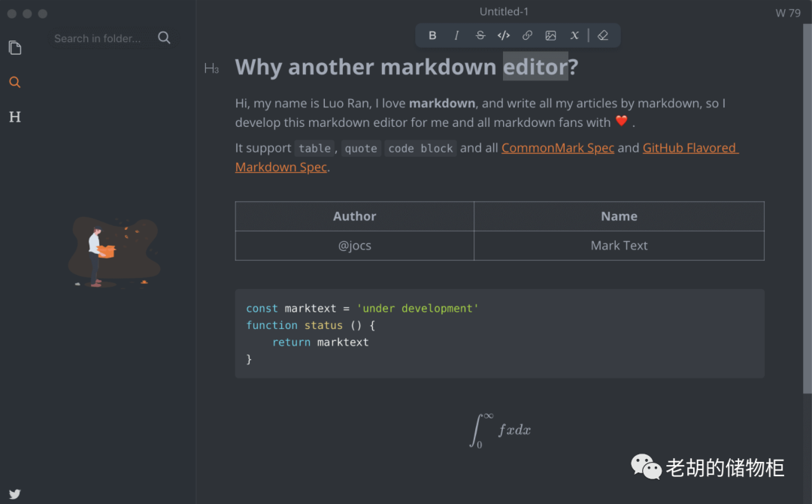
Task: Click the magnifier in the search box
Action: tap(164, 38)
